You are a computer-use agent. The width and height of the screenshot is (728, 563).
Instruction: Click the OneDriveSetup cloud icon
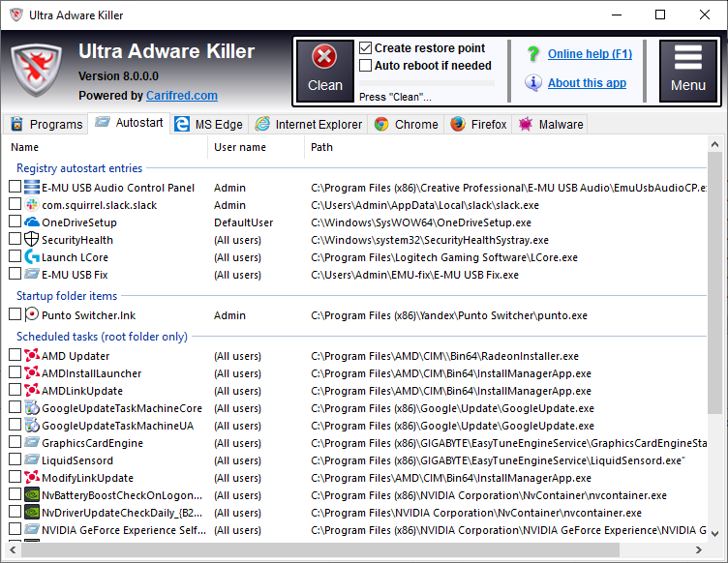[x=32, y=222]
